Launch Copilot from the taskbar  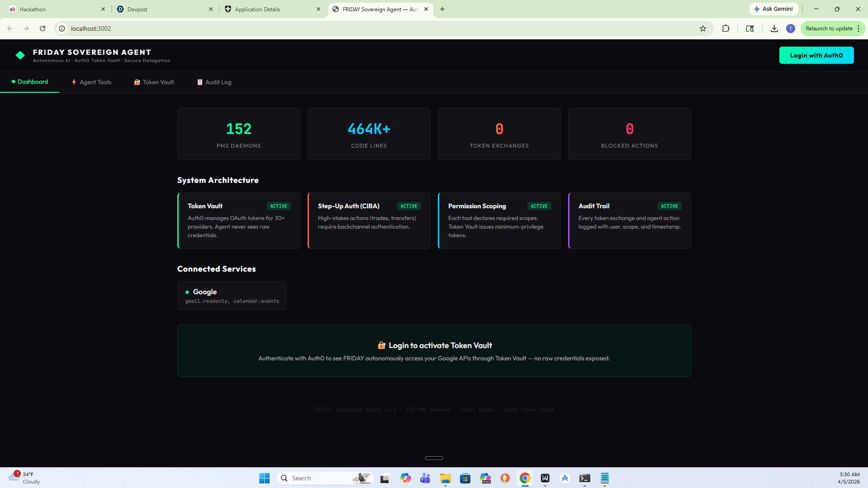click(405, 478)
